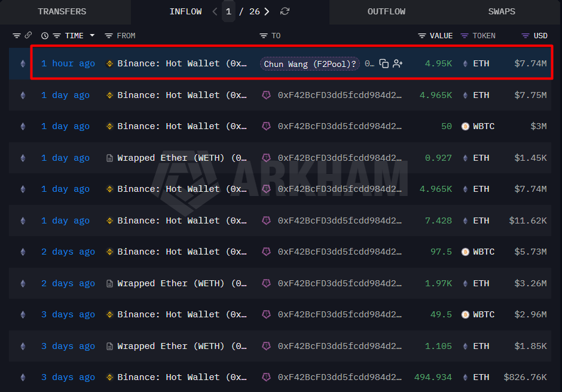Click the link icon in header
This screenshot has height=392, width=562.
coord(28,35)
